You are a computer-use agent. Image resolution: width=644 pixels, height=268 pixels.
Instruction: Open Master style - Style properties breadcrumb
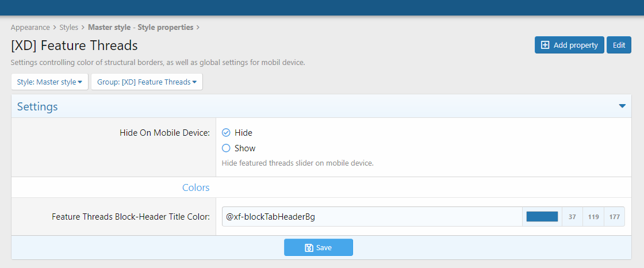(140, 27)
